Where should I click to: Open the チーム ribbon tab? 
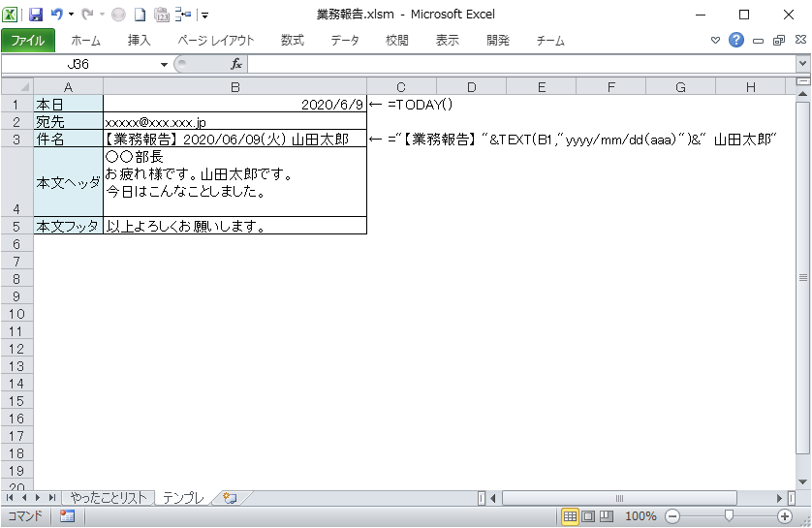pyautogui.click(x=550, y=41)
